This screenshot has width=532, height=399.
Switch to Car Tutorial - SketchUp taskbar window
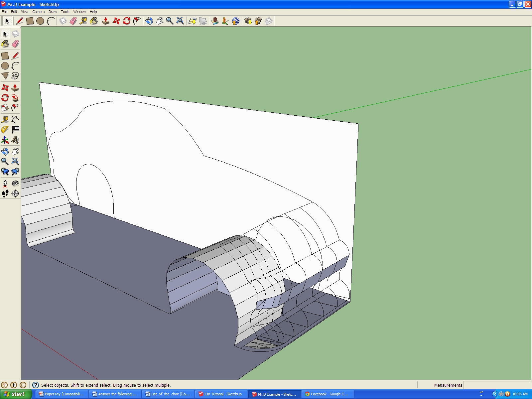pos(221,394)
